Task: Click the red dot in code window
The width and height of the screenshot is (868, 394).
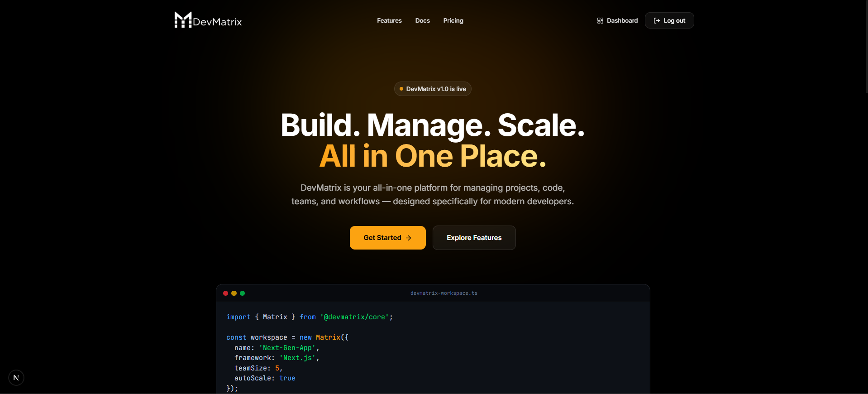Action: [225, 293]
